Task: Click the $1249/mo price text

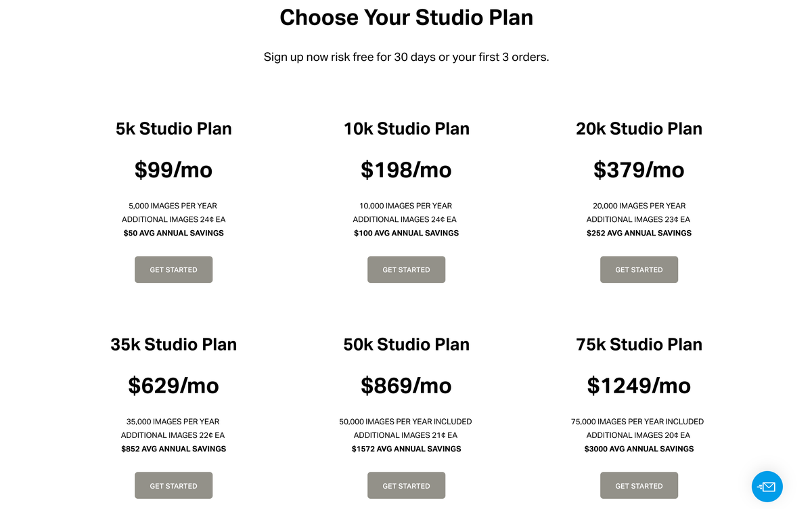Action: (x=639, y=385)
